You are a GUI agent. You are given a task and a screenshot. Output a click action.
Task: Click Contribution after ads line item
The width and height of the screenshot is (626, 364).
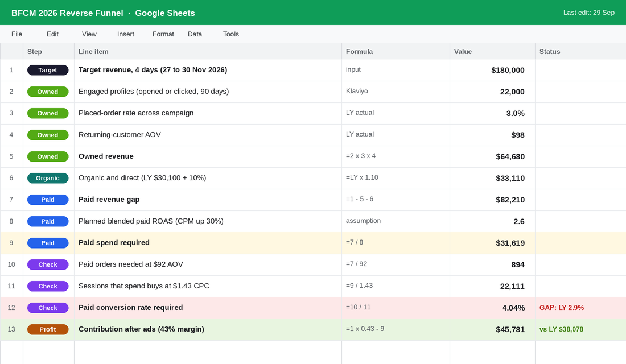pos(208,329)
